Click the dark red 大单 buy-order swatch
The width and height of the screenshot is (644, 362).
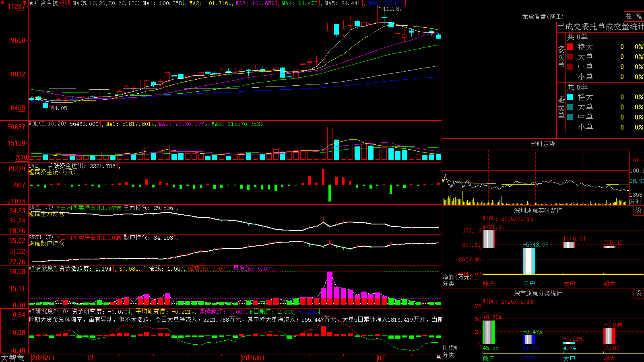click(570, 57)
